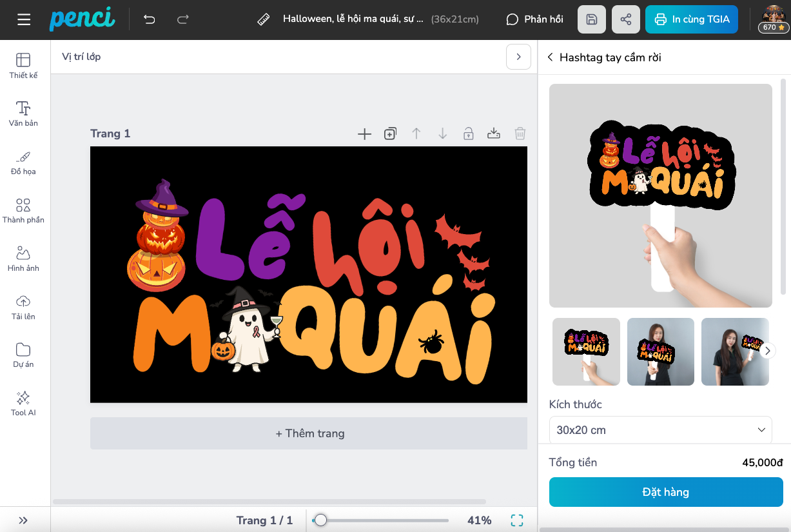Show next product preview thumbnails
The height and width of the screenshot is (532, 791).
point(767,351)
